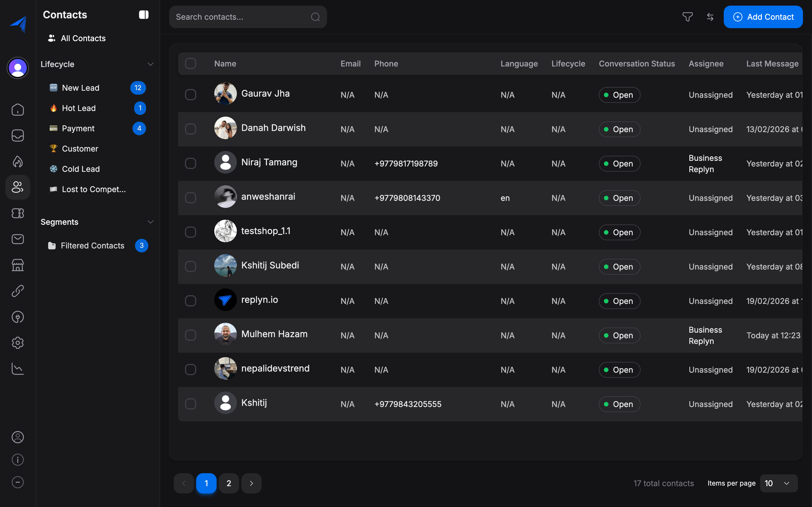Select the checkbox for Niraj Tamang's row
The image size is (812, 507).
click(191, 163)
